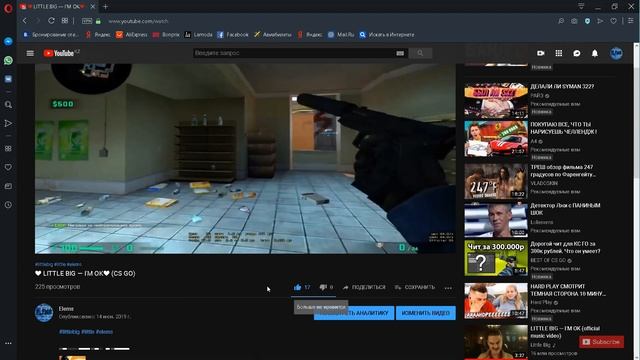Open YouTube messages icon
The image size is (640, 360).
point(577,53)
